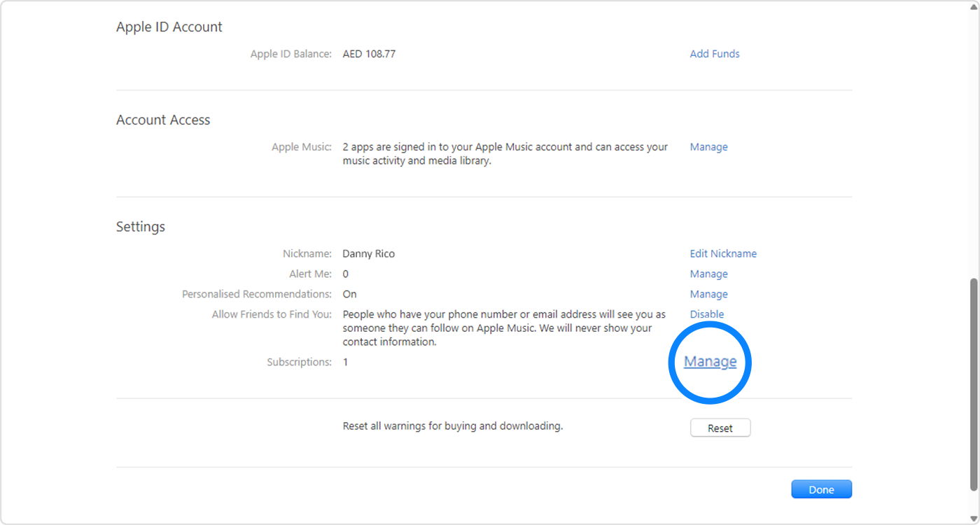Click the Personalised Recommendations label

pos(257,294)
